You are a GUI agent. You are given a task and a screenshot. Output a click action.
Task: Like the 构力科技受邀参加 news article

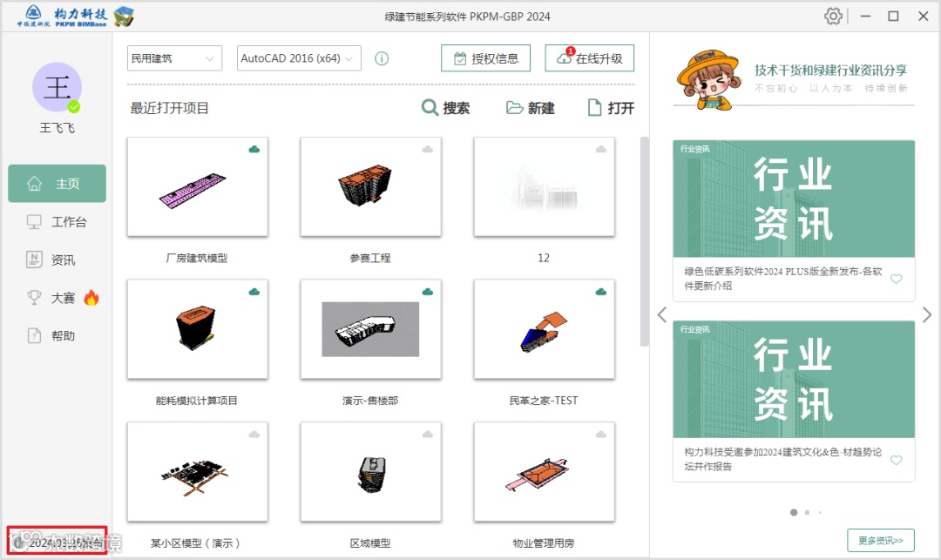(x=896, y=460)
